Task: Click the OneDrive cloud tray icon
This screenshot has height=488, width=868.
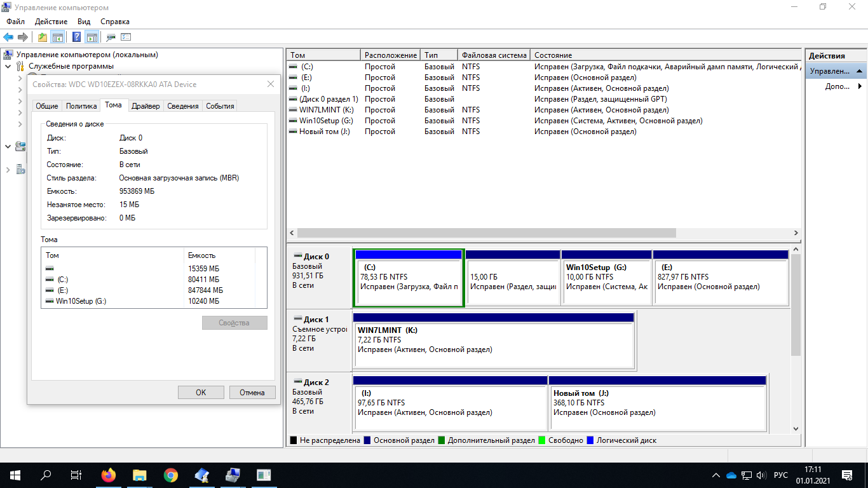Action: pyautogui.click(x=731, y=475)
